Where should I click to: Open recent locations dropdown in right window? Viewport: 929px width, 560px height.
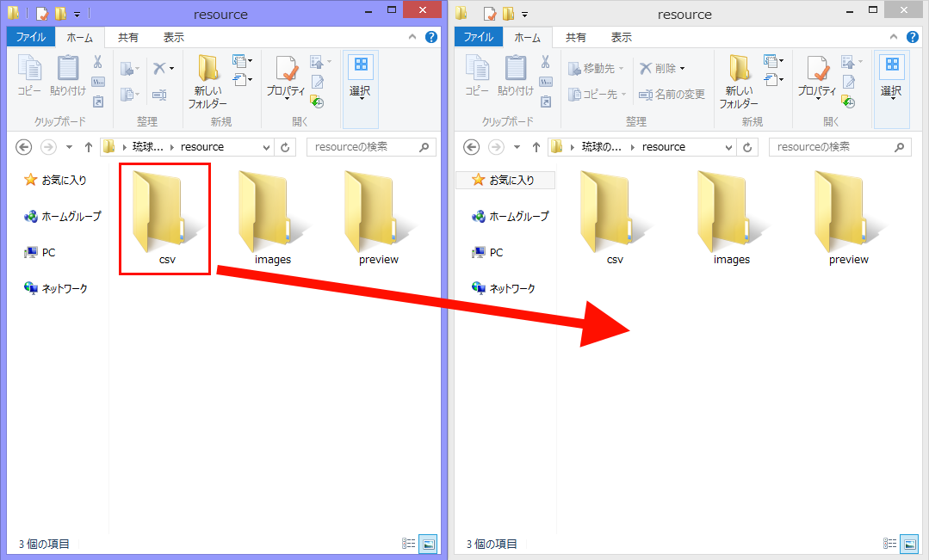[517, 147]
